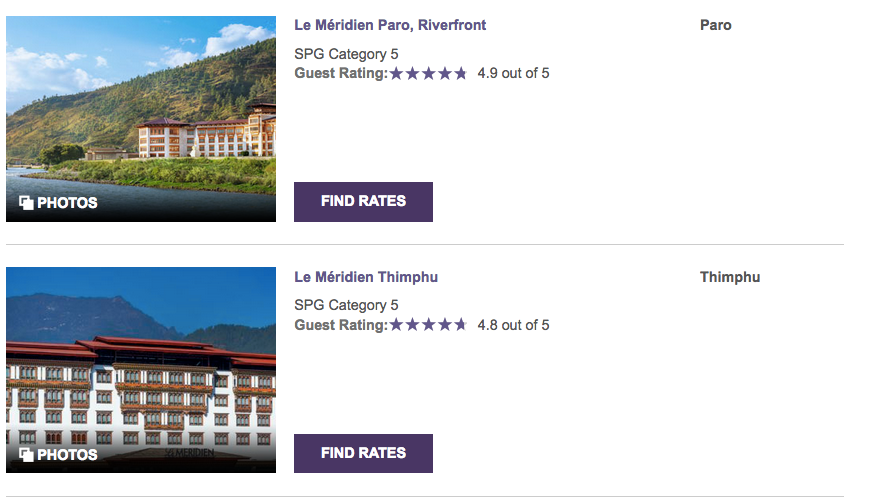Viewport: 869px width, 503px height.
Task: Click the star rating for Le Méridien Paro
Action: [428, 73]
